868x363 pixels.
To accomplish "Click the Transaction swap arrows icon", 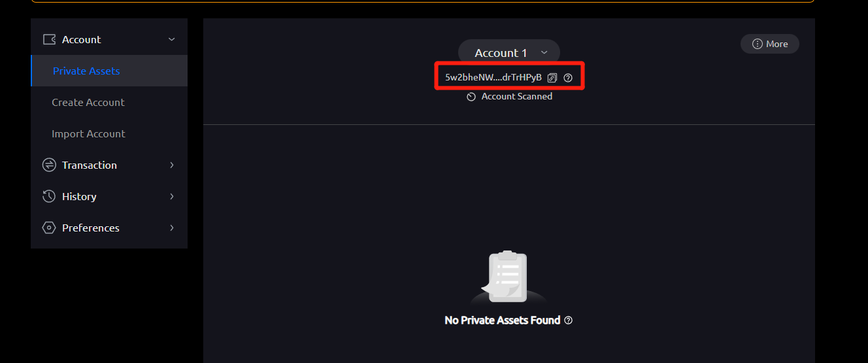I will (49, 165).
